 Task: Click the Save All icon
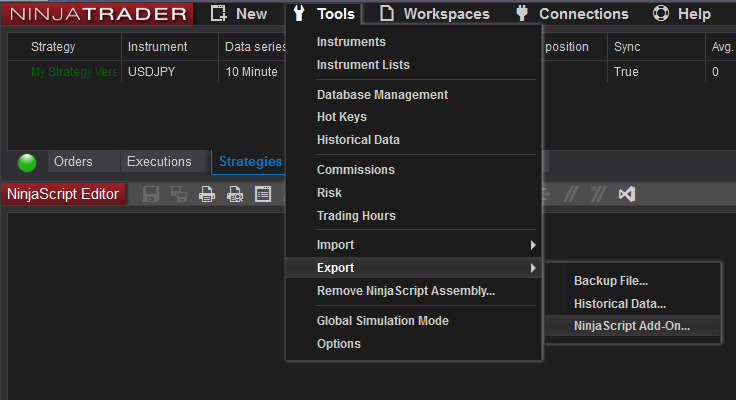pos(179,194)
